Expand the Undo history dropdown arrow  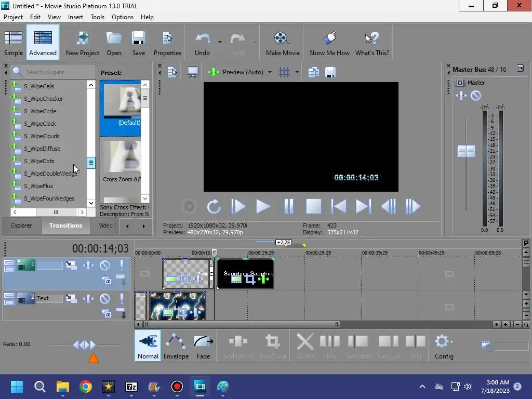[220, 42]
